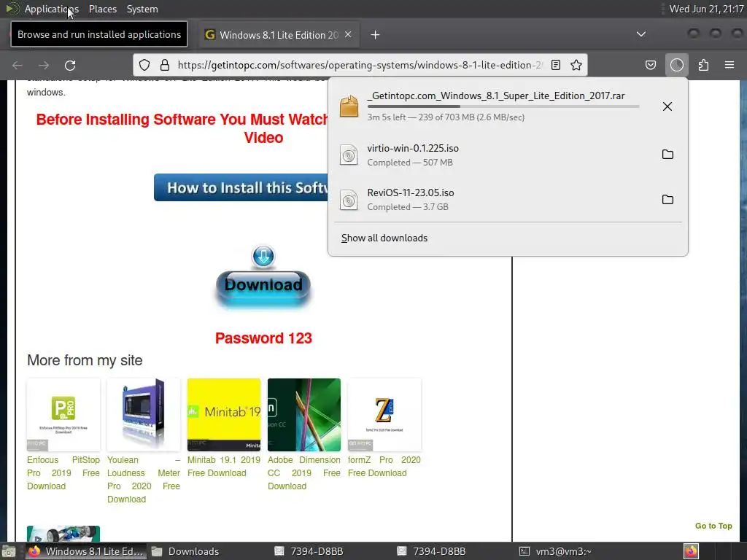Click the Minitab 19 thumbnail

click(224, 415)
